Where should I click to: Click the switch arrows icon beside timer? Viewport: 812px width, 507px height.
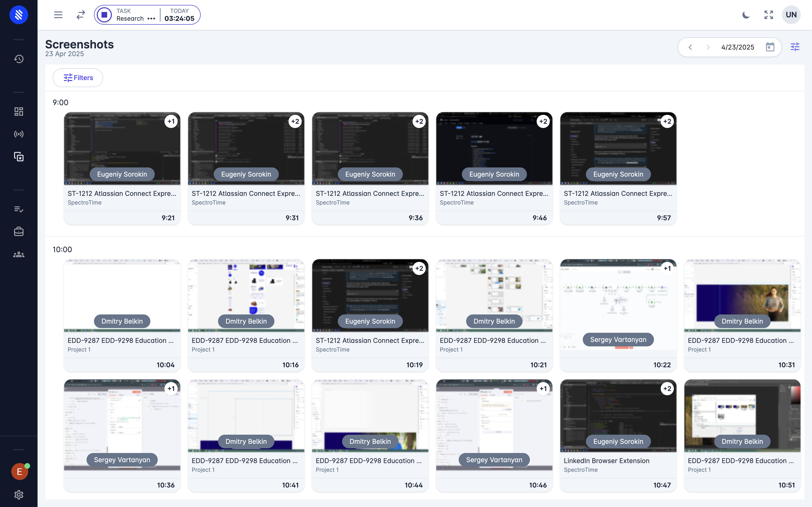pos(81,15)
